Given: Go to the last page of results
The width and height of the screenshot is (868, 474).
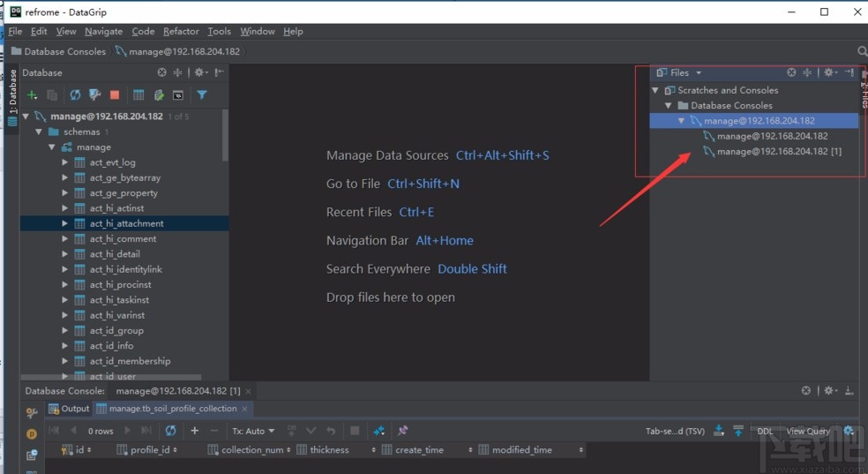Looking at the screenshot, I should point(146,431).
